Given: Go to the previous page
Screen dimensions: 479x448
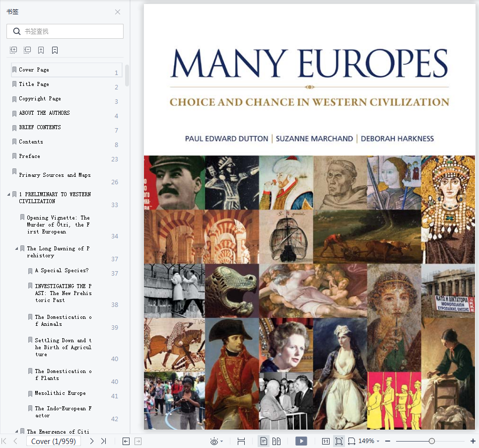Looking at the screenshot, I should click(x=15, y=441).
